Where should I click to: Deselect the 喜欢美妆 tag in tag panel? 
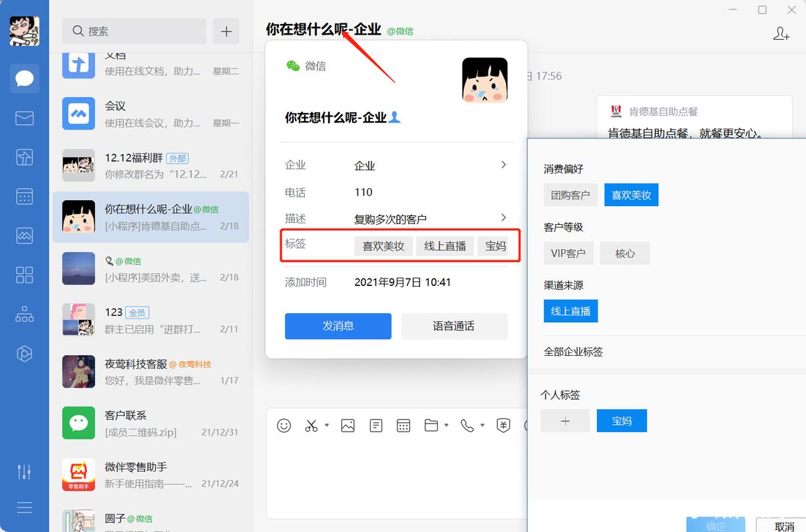pyautogui.click(x=631, y=195)
